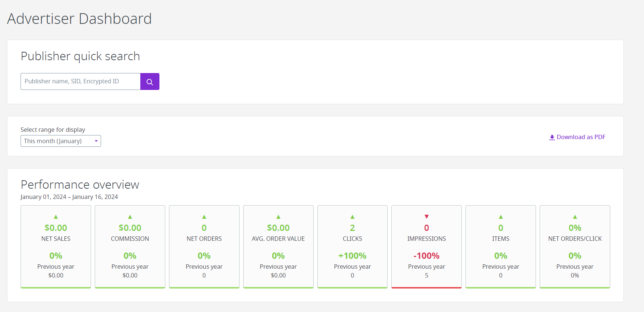Focus the publisher quick search field
Image resolution: width=644 pixels, height=312 pixels.
click(80, 81)
